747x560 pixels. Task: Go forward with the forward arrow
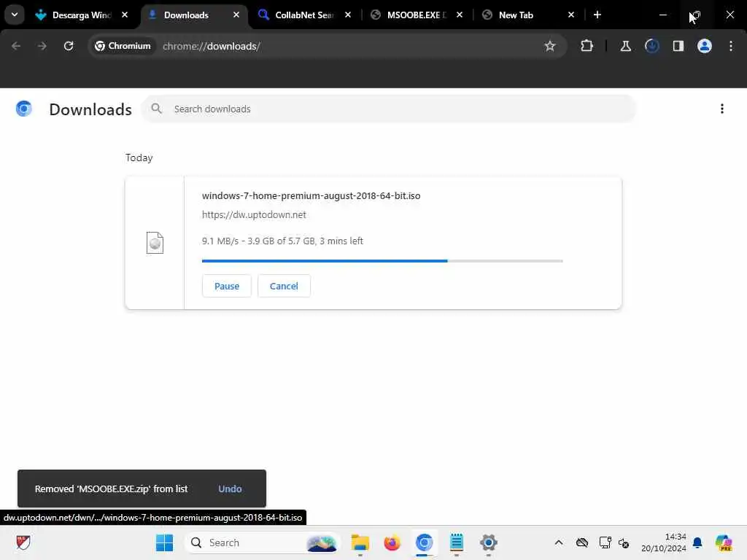click(42, 46)
